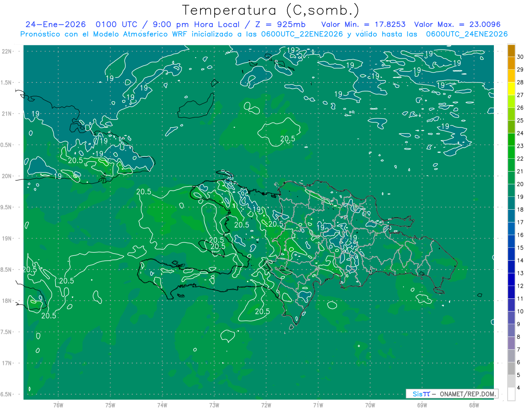Image resolution: width=532 pixels, height=411 pixels.
Task: Click the '70W' longitude axis label
Action: pos(370,405)
